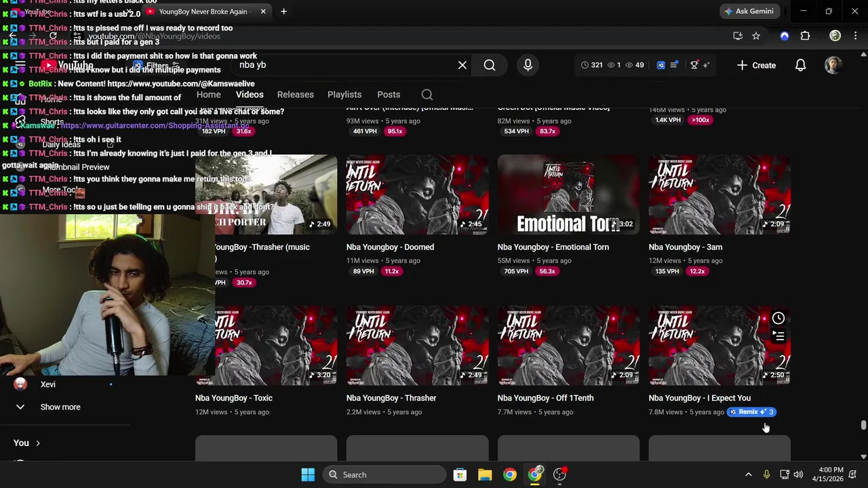
Task: Click the YouTube search magnifier button
Action: coord(490,65)
